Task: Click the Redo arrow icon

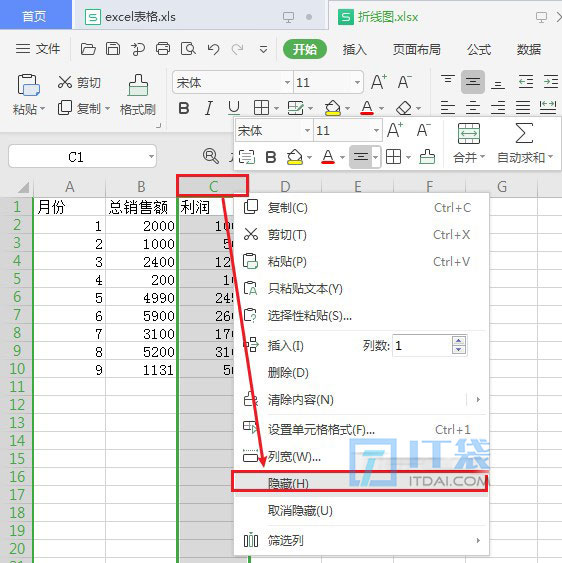Action: (x=237, y=49)
